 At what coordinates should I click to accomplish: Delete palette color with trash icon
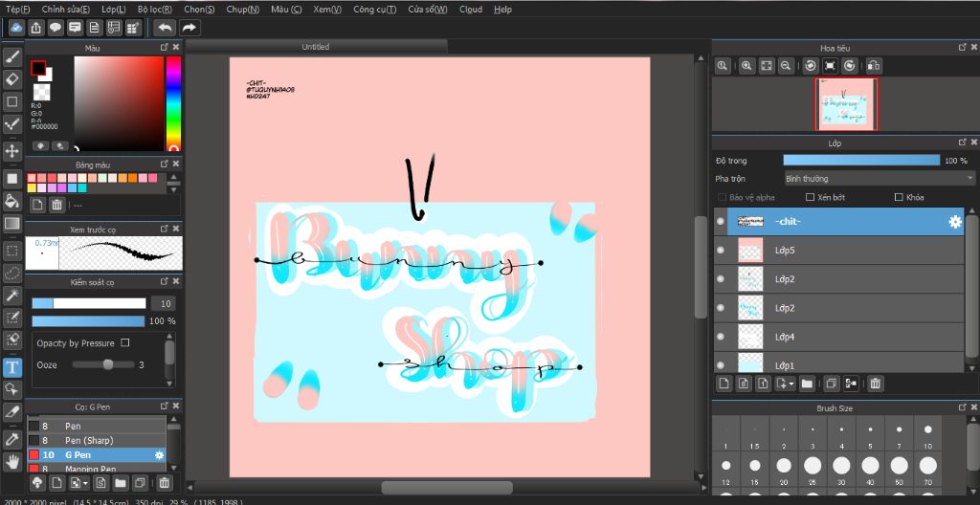click(56, 205)
